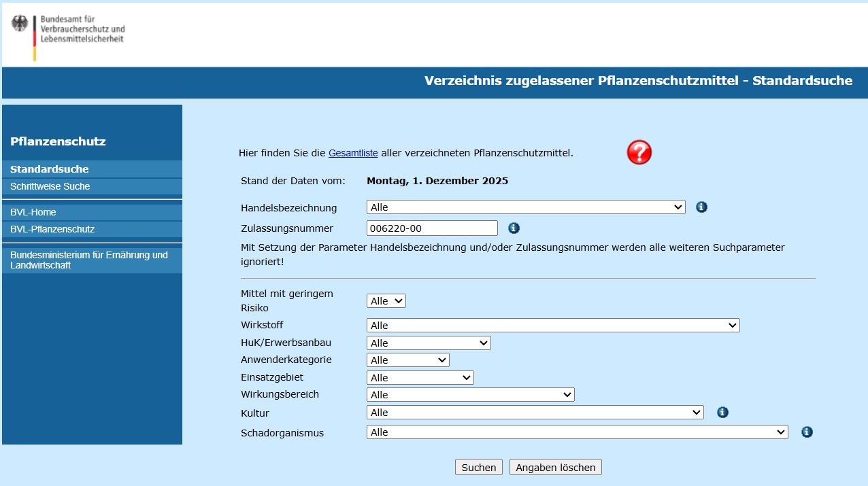Image resolution: width=868 pixels, height=486 pixels.
Task: Open the Wirkstoff dropdown
Action: (x=552, y=325)
